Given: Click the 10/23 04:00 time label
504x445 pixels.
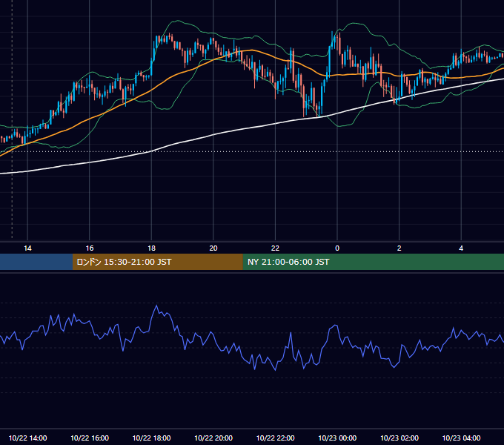Looking at the screenshot, I should coord(461,438).
